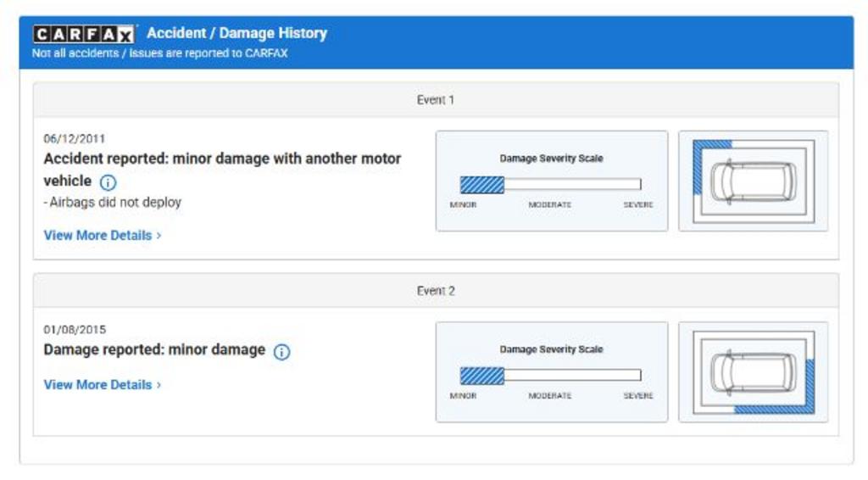Click the info icon beside Event 1 accident title
868x480 pixels.
point(108,182)
